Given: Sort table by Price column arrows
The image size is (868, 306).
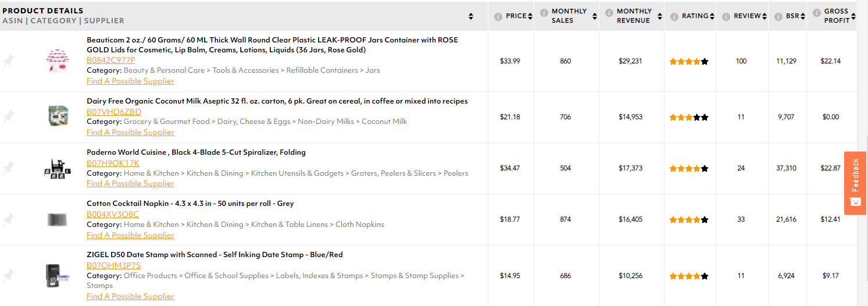Looking at the screenshot, I should [x=530, y=16].
